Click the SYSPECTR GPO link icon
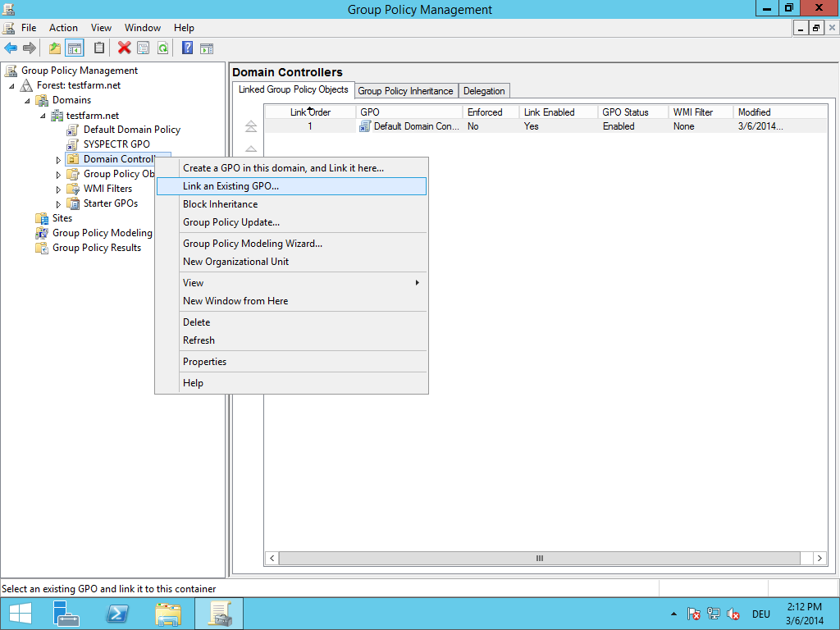 [x=73, y=144]
